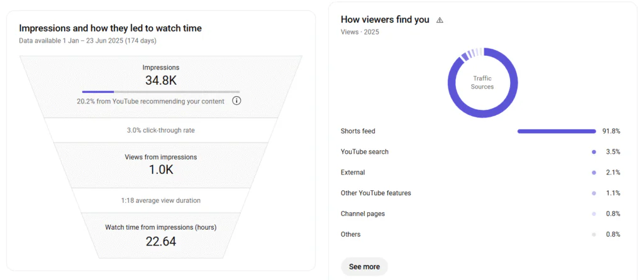Click the Views from impressions label

coord(161,157)
